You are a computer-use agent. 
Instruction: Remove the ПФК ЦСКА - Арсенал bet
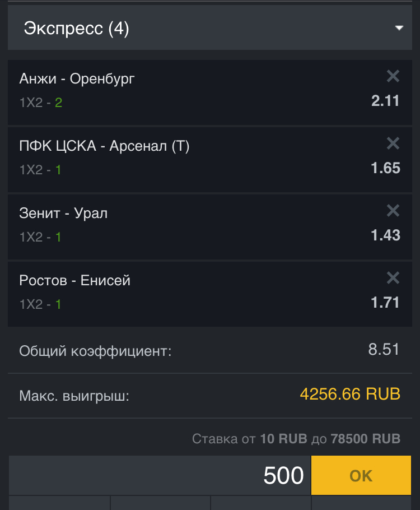(393, 143)
